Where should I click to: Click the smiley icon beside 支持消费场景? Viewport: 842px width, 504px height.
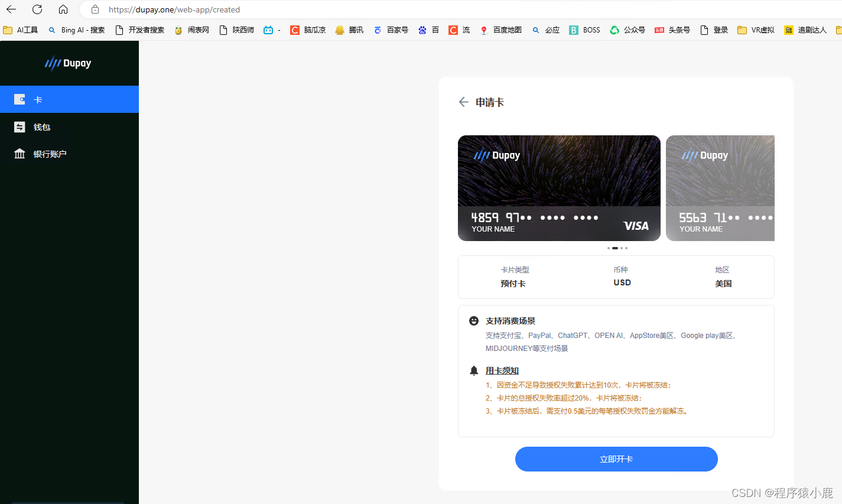[x=474, y=321]
